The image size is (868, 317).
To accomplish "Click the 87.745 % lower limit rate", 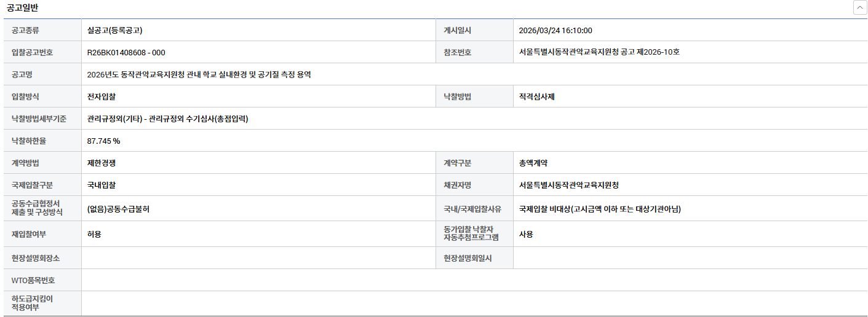I will tap(103, 141).
